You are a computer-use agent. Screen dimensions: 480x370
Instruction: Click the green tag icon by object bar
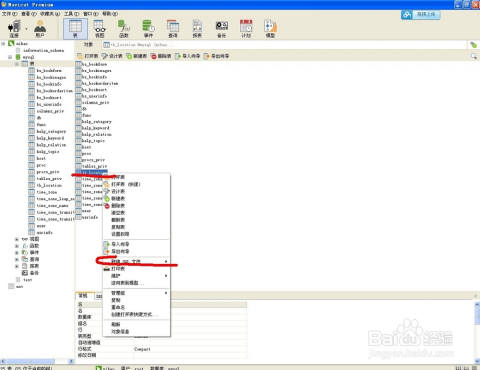click(x=473, y=45)
